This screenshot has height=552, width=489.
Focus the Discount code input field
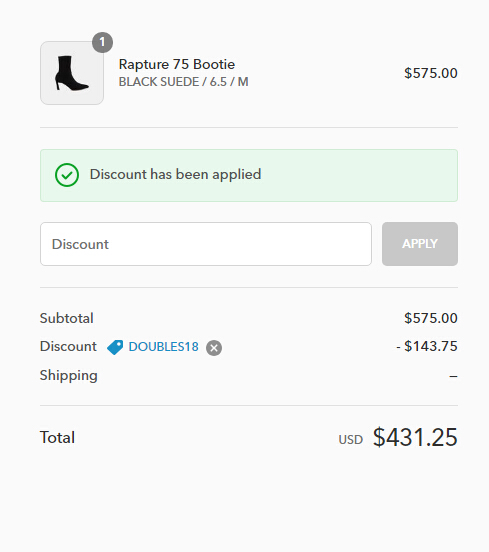(x=206, y=244)
